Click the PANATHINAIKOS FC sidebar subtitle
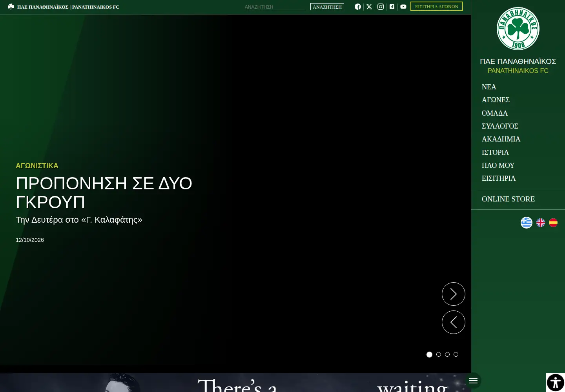 (518, 71)
